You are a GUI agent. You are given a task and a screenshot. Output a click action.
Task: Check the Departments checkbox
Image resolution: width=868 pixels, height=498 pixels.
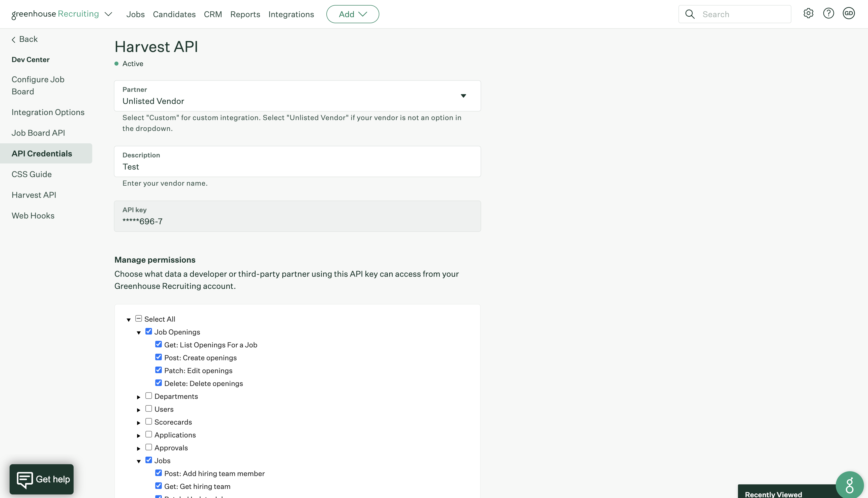[x=149, y=396]
